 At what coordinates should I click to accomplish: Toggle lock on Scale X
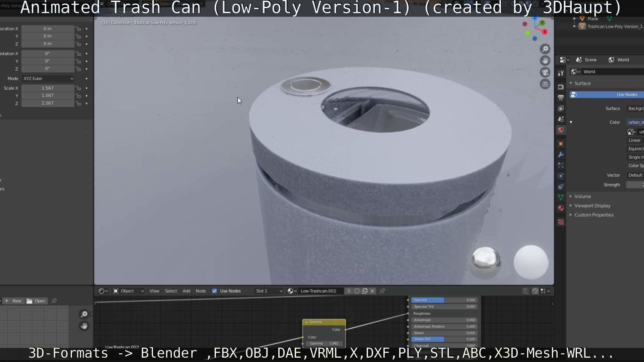point(78,88)
